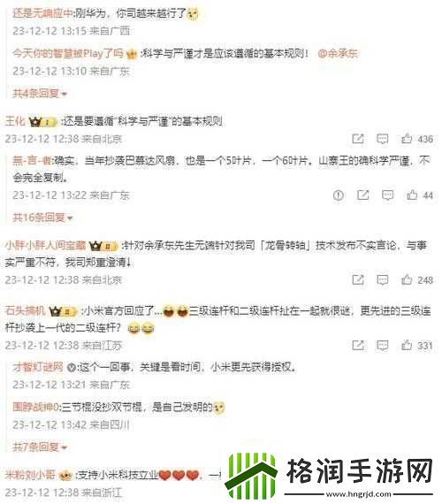This screenshot has width=442, height=504.
Task: Expand 共16条回复 replies
Action: [x=42, y=218]
